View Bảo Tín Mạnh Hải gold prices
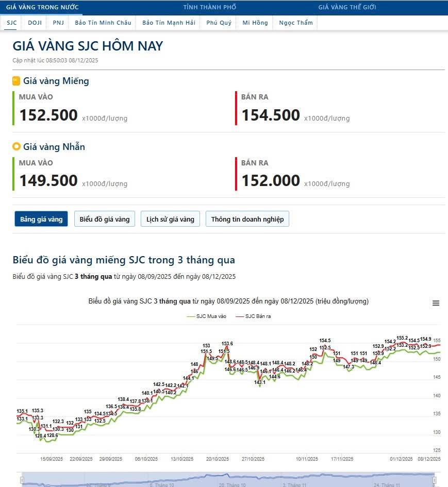The width and height of the screenshot is (448, 487). click(x=169, y=23)
